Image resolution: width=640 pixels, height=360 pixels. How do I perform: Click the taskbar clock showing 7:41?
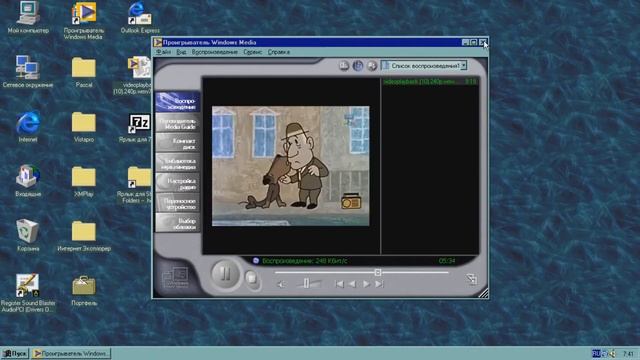coord(628,354)
